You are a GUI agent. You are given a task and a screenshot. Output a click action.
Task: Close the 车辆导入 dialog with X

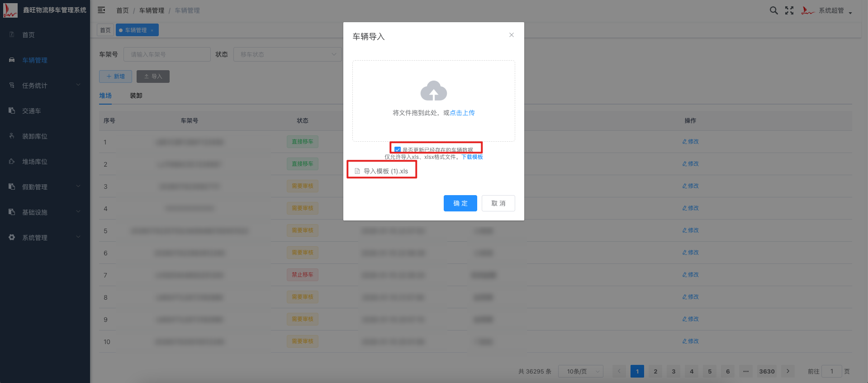pyautogui.click(x=511, y=35)
